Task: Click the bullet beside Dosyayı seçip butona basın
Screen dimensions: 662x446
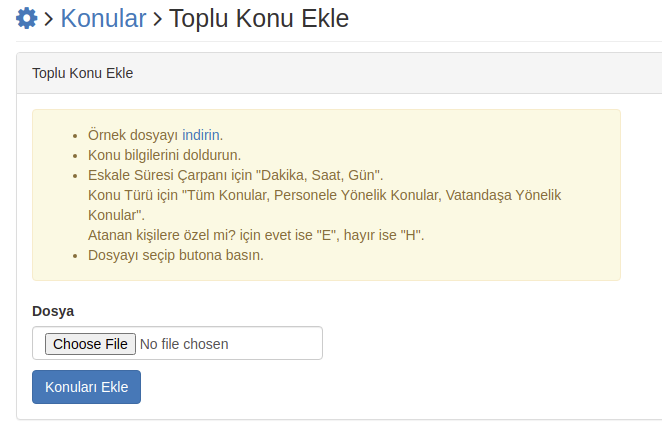Action: point(75,256)
